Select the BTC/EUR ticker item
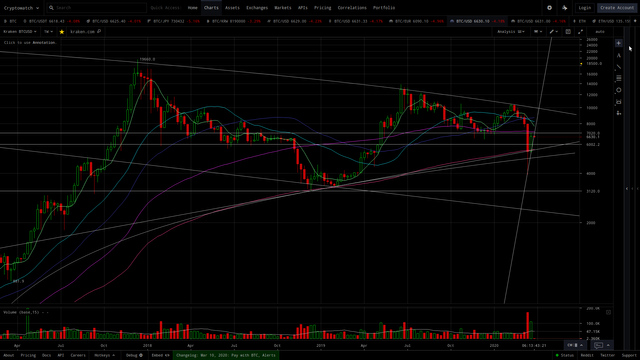This screenshot has height=360, width=640. point(417,21)
